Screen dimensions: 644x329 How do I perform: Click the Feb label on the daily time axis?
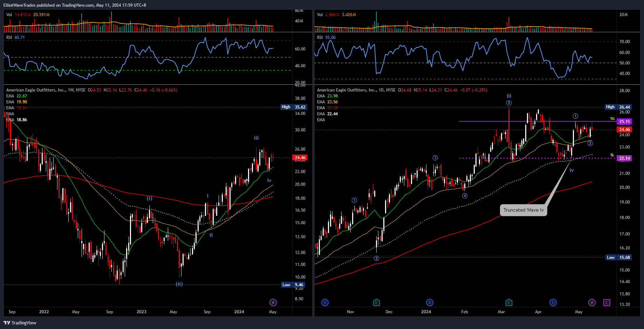(465, 312)
